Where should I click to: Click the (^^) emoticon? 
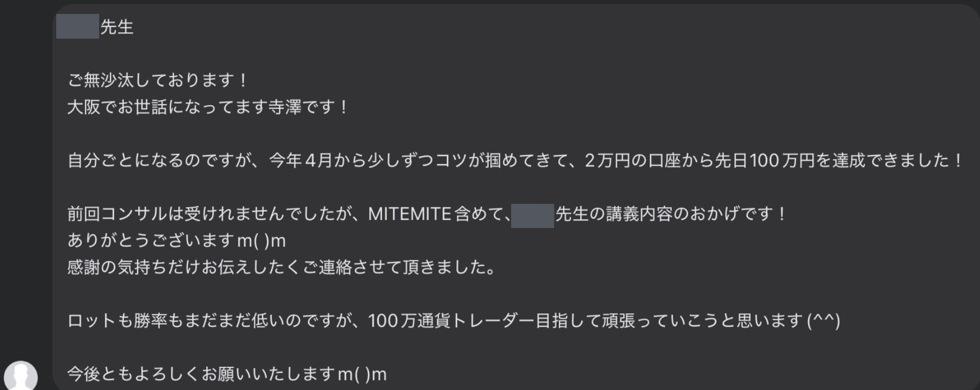824,321
